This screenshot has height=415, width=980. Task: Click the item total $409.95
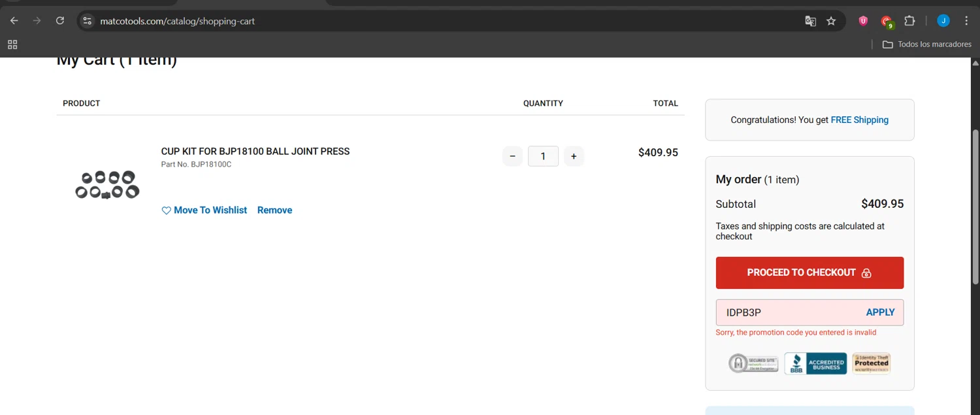[x=658, y=152]
